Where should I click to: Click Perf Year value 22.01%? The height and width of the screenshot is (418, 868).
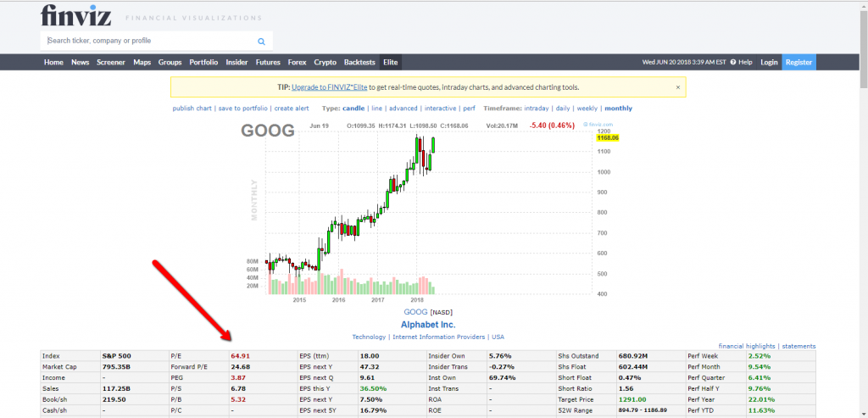pyautogui.click(x=761, y=399)
